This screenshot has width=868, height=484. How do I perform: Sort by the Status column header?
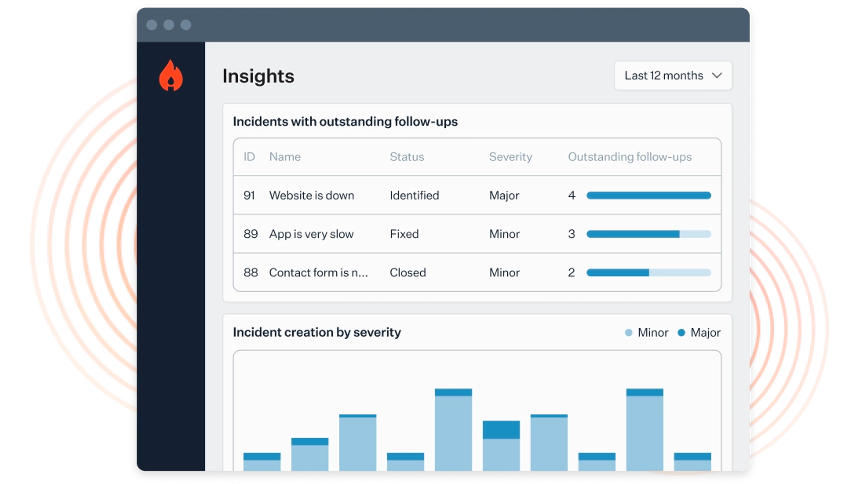(407, 157)
